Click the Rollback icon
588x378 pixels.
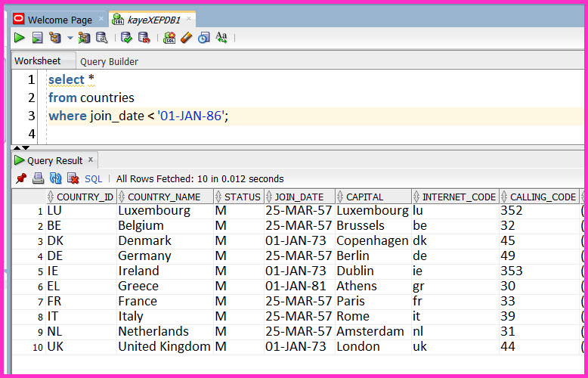(144, 38)
